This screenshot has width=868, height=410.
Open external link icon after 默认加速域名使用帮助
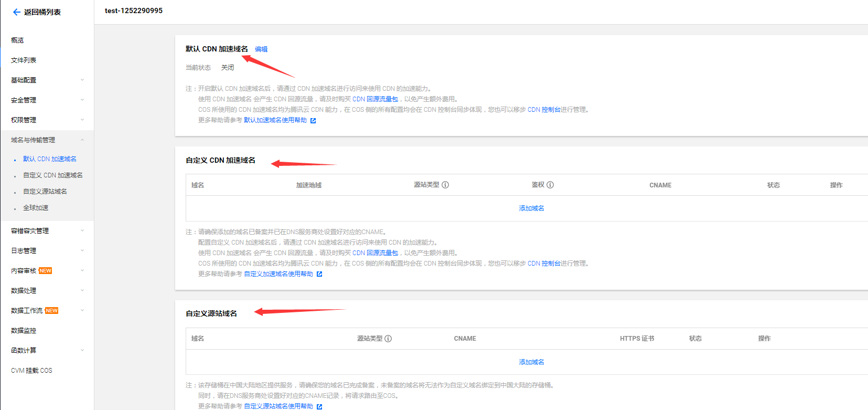(313, 121)
